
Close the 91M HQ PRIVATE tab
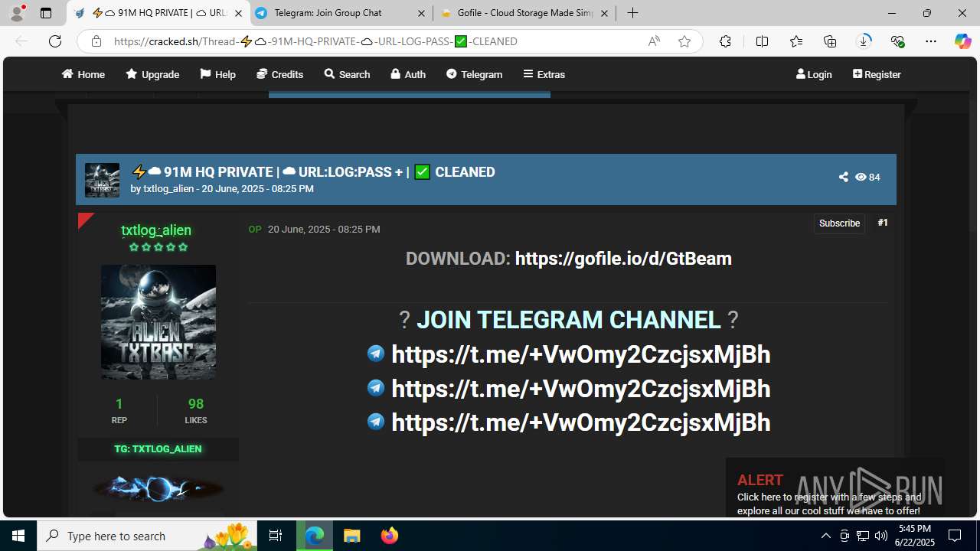tap(238, 13)
